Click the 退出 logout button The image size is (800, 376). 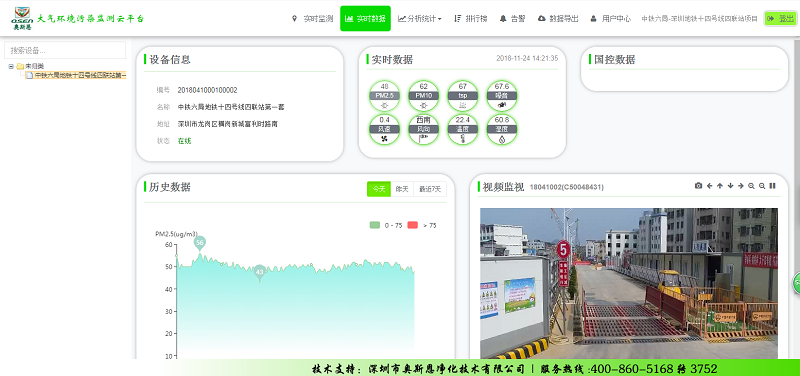(x=781, y=19)
